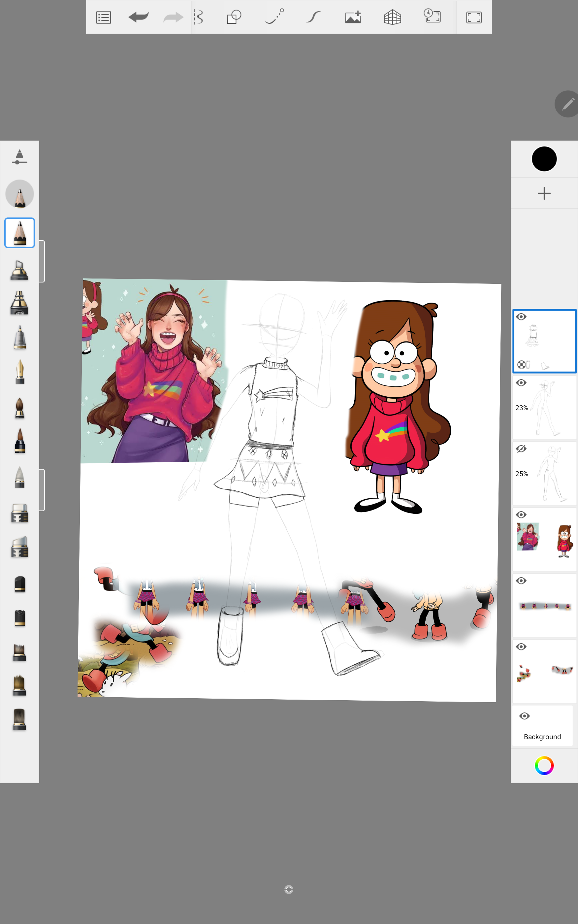
Task: Hide the Background layer
Action: click(x=524, y=716)
